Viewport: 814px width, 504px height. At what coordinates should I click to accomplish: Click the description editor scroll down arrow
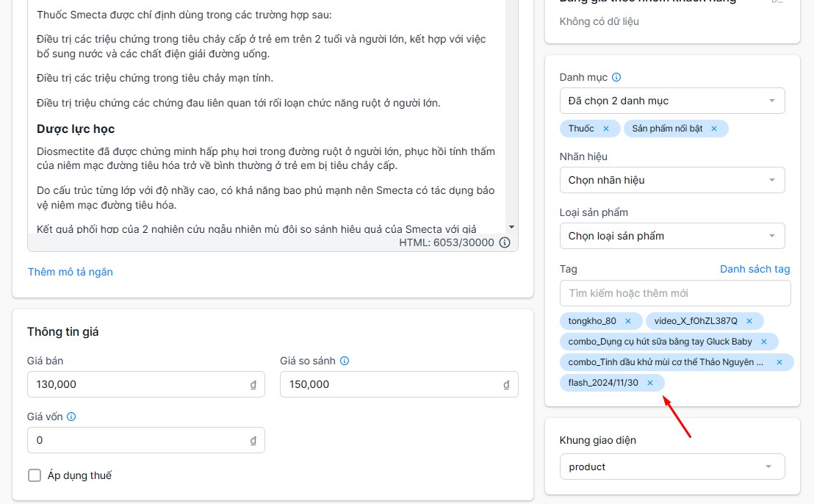pyautogui.click(x=511, y=227)
